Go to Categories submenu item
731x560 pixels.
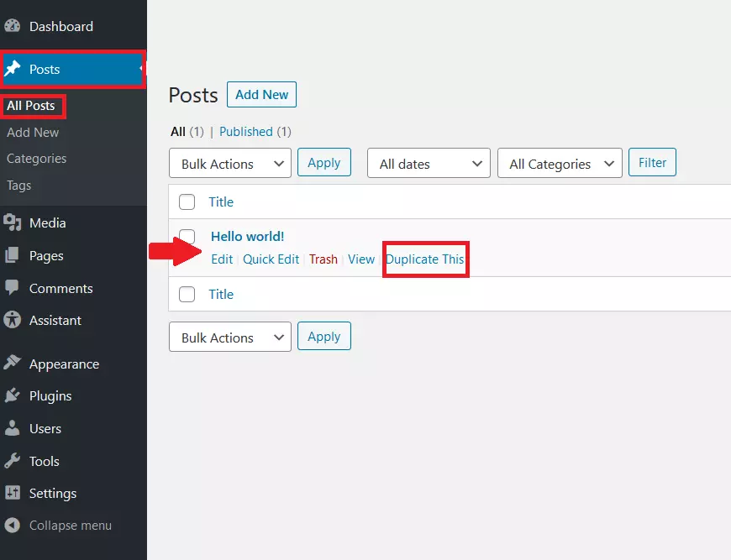pyautogui.click(x=36, y=159)
